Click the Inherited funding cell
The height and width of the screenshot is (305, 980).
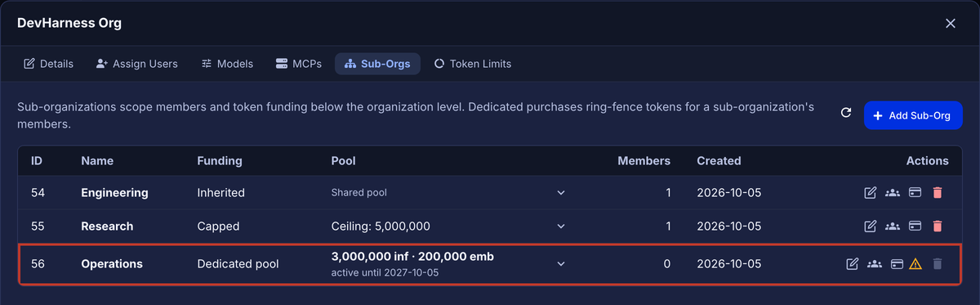coord(220,193)
